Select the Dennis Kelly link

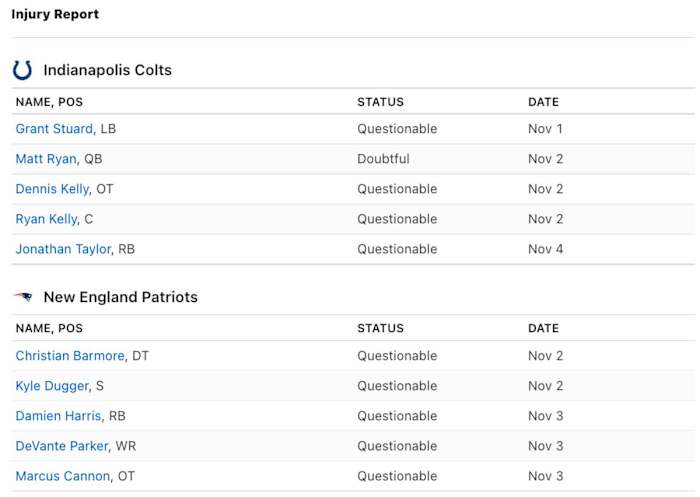52,189
